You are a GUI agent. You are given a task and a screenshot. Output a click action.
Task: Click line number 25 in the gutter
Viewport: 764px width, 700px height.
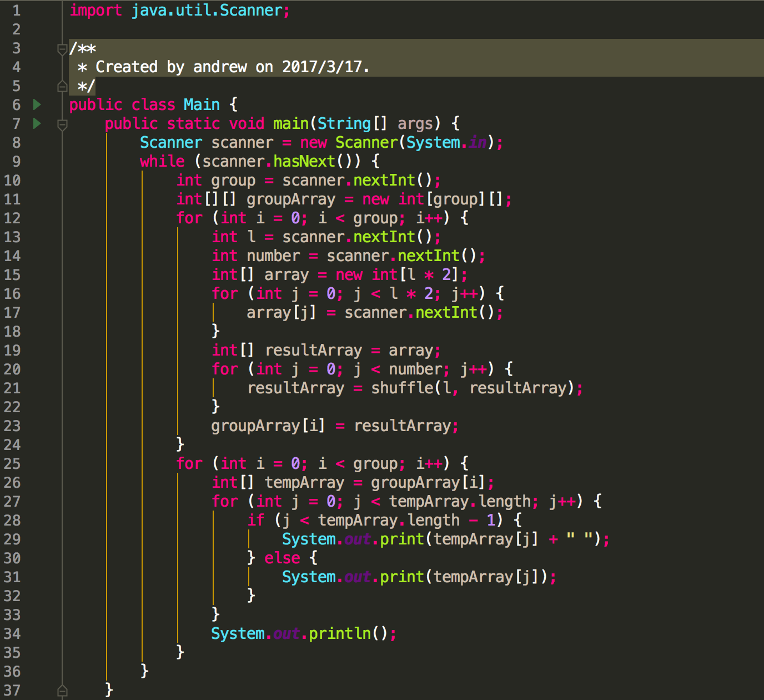pyautogui.click(x=12, y=464)
